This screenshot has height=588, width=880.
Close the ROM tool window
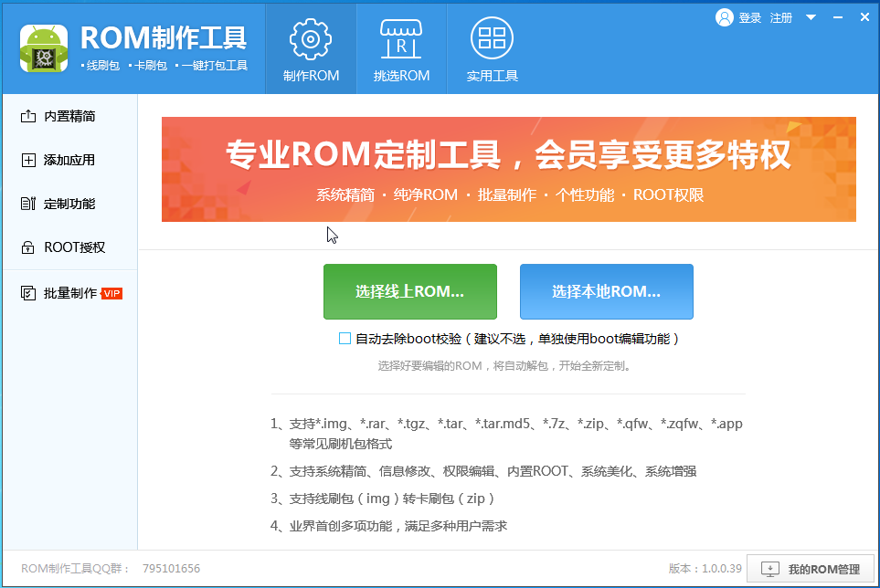coord(864,17)
